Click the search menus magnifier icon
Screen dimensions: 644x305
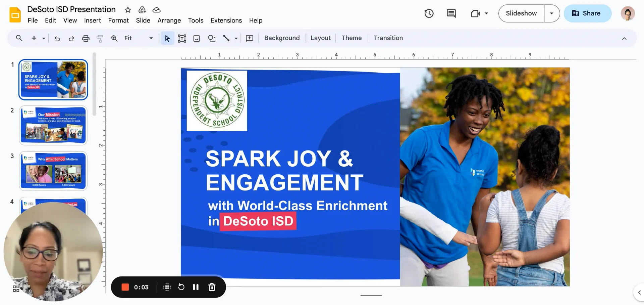(x=19, y=38)
